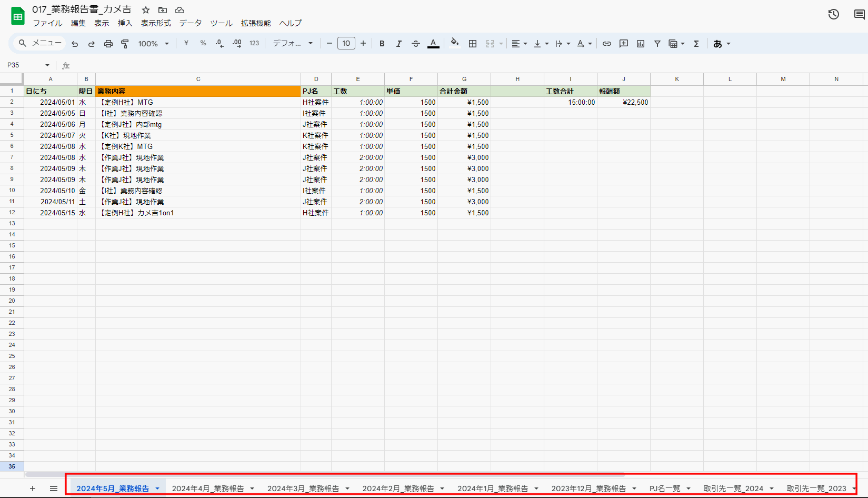Screen dimensions: 868x498
Task: Toggle strikethrough formatting
Action: point(416,44)
